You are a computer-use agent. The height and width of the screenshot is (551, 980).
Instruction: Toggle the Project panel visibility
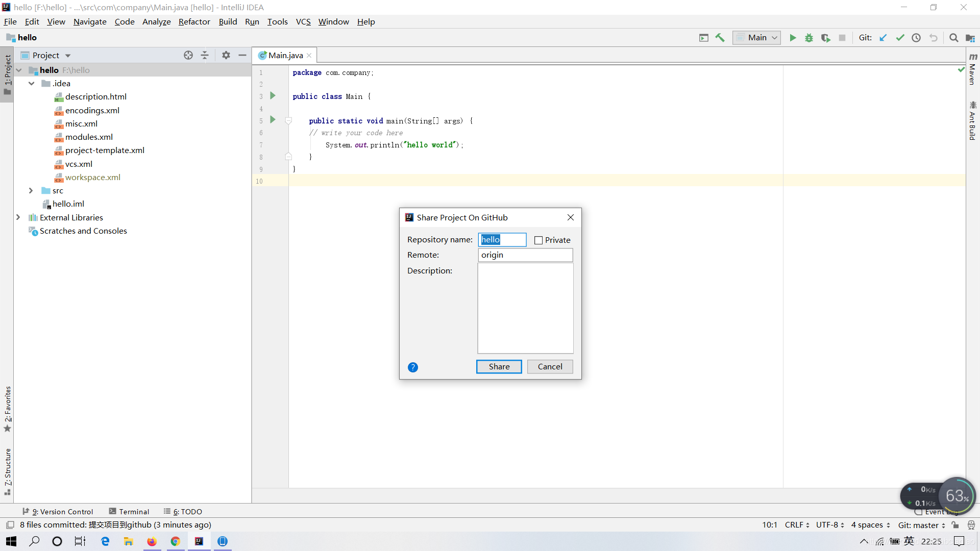(x=242, y=55)
